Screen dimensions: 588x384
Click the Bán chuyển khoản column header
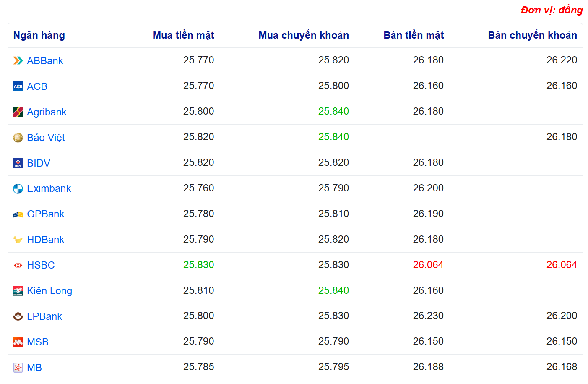point(532,35)
